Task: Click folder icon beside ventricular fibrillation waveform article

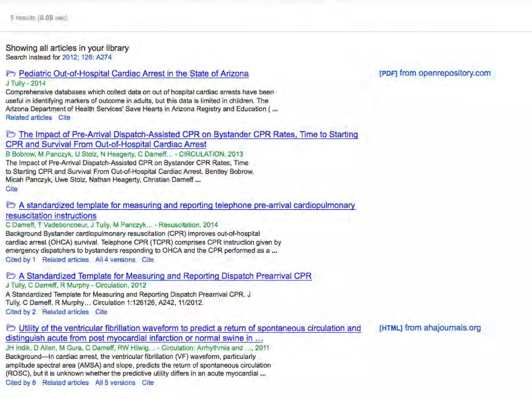Action: (x=11, y=328)
